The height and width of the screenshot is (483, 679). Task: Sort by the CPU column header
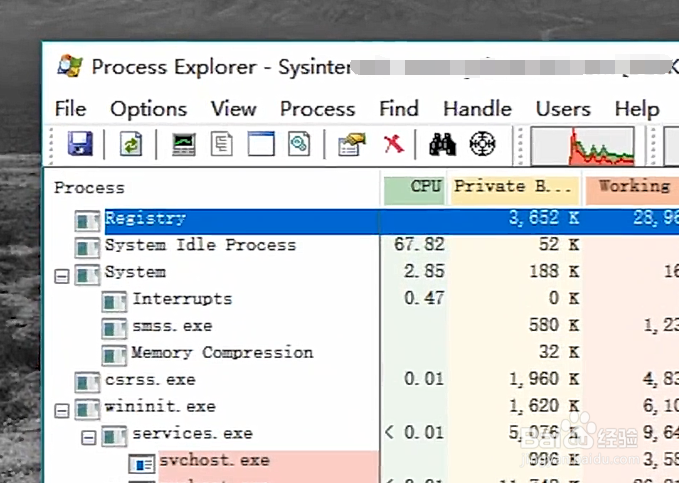(x=414, y=190)
